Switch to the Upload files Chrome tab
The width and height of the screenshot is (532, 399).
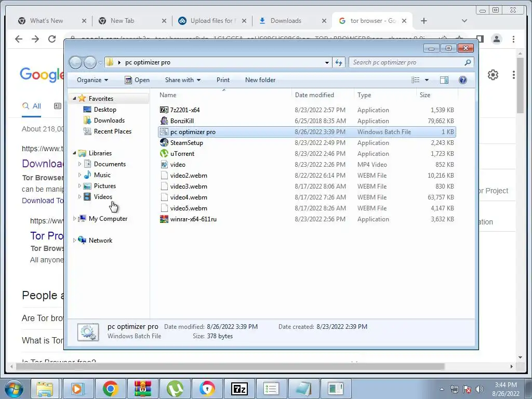[212, 21]
